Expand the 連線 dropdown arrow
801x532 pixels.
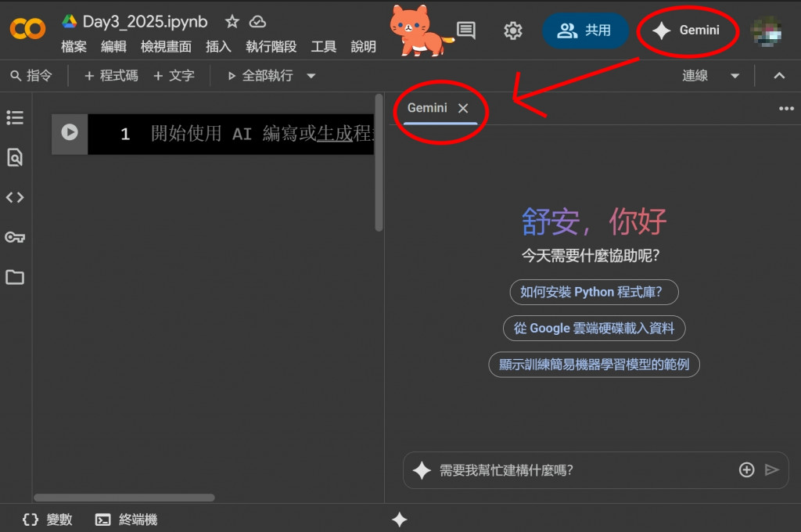735,76
